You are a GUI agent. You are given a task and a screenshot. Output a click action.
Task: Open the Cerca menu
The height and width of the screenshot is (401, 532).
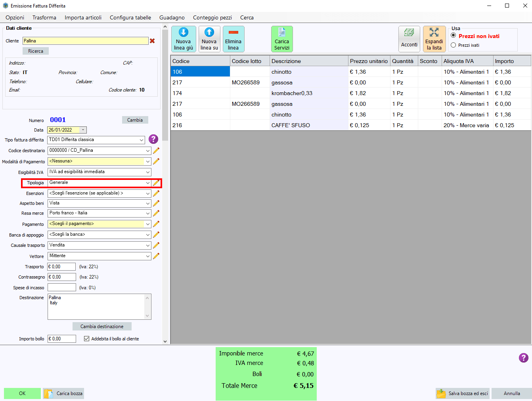pos(247,17)
